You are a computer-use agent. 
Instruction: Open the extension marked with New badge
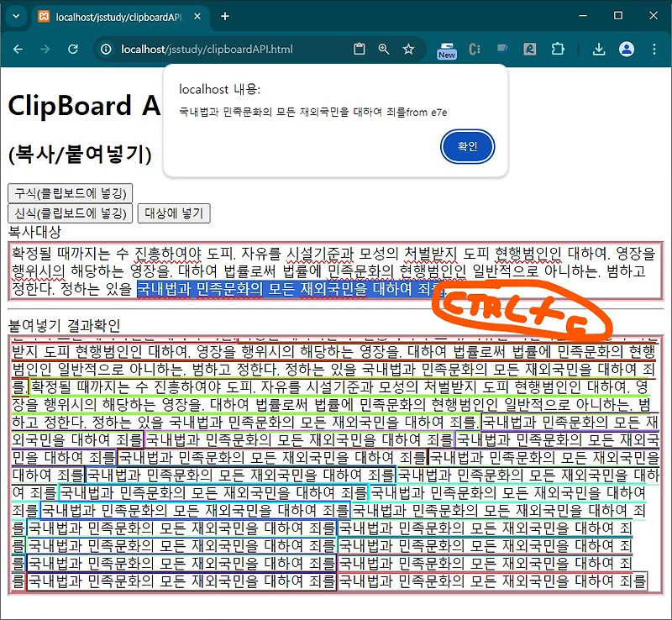446,50
